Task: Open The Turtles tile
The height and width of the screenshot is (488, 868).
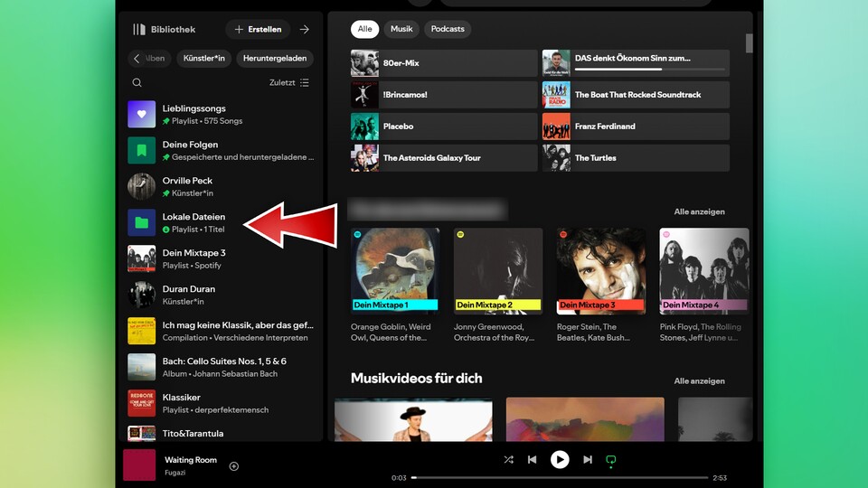Action: (x=636, y=157)
